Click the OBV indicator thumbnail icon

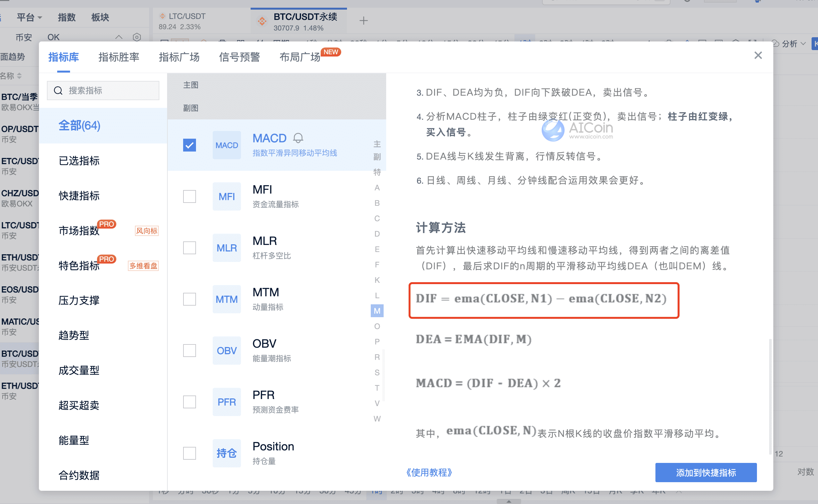pos(227,350)
